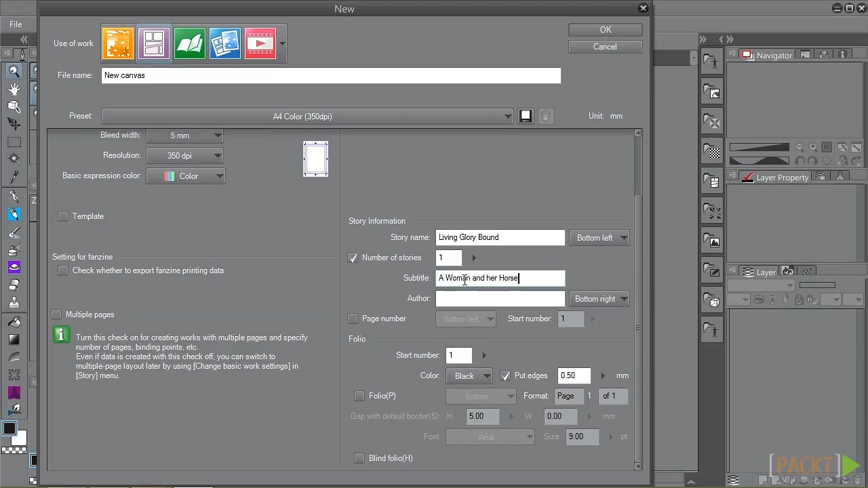Select the Illustration use of work icon
Screen dimensions: 868x488
click(x=118, y=43)
